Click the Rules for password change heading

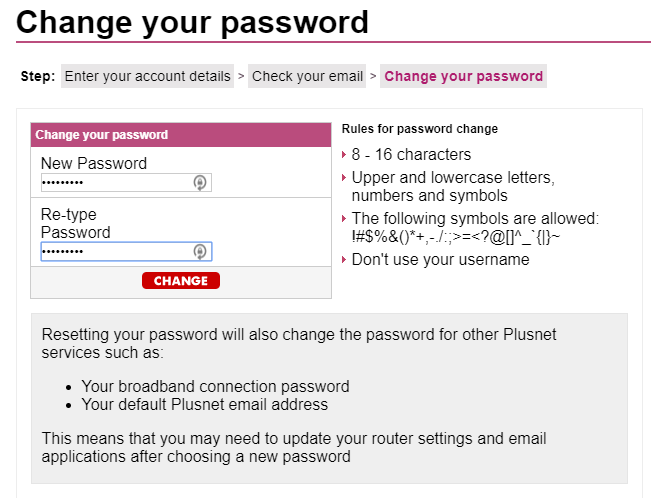click(x=420, y=129)
